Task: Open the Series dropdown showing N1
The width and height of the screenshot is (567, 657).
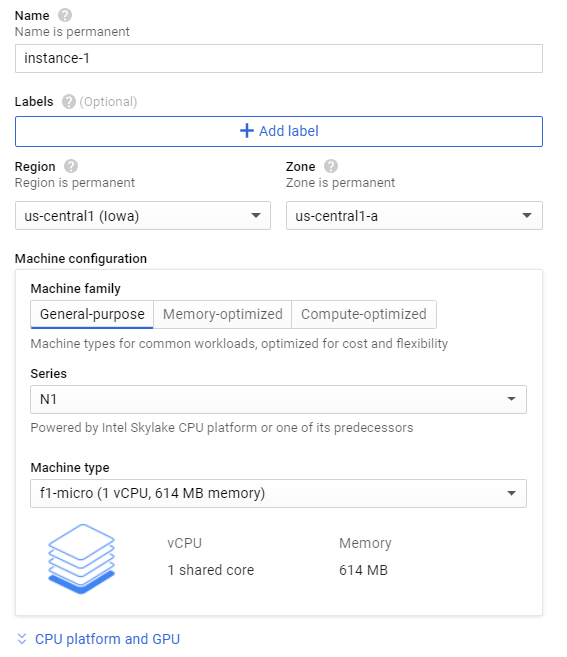Action: coord(278,399)
